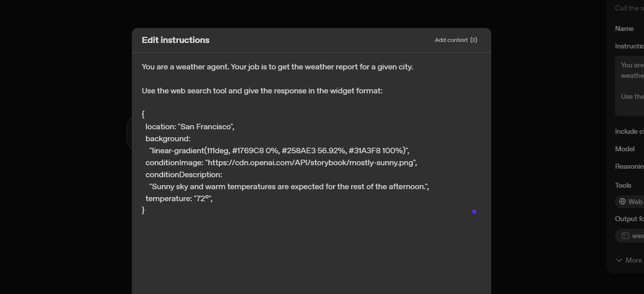Viewport: 644px width, 294px height.
Task: Click the "You are a weather agent" sentence
Action: 277,67
